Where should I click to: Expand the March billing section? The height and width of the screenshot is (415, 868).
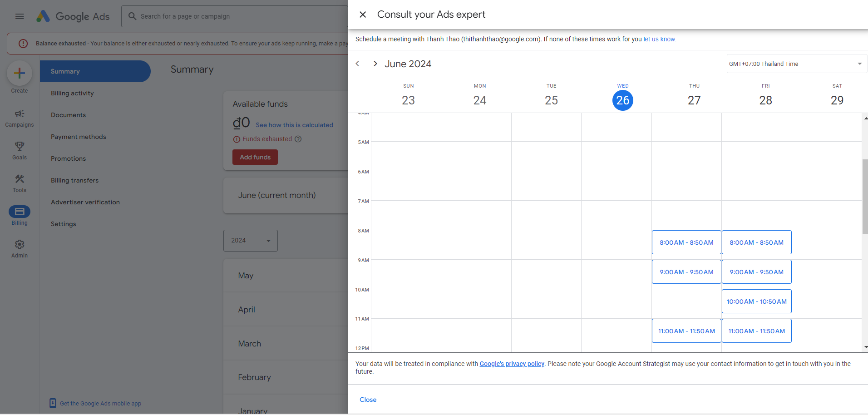[286, 344]
